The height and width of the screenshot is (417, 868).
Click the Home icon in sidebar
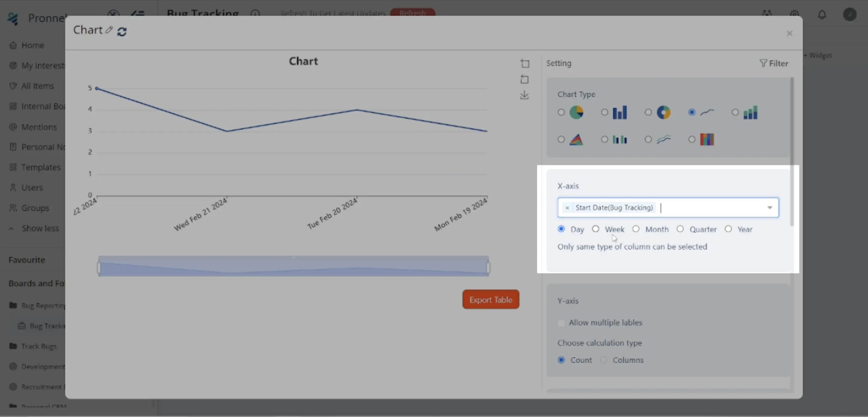click(x=13, y=45)
